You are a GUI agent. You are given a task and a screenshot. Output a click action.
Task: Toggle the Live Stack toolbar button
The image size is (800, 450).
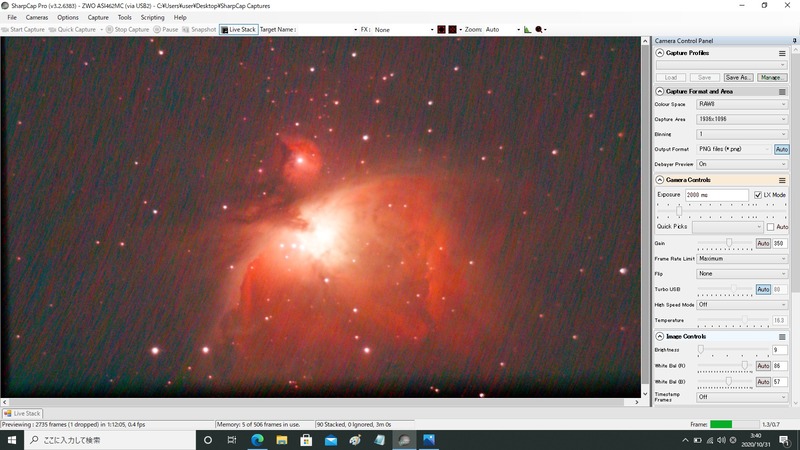pos(238,30)
